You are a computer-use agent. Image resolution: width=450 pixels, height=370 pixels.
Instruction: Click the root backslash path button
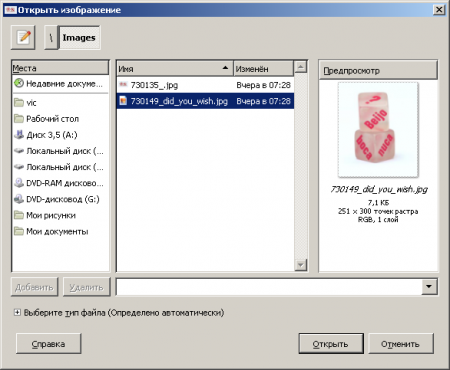(x=51, y=38)
